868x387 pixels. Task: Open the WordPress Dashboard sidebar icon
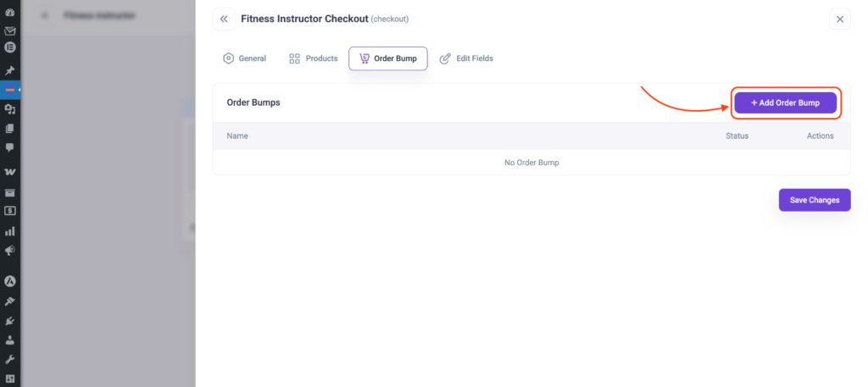click(10, 14)
